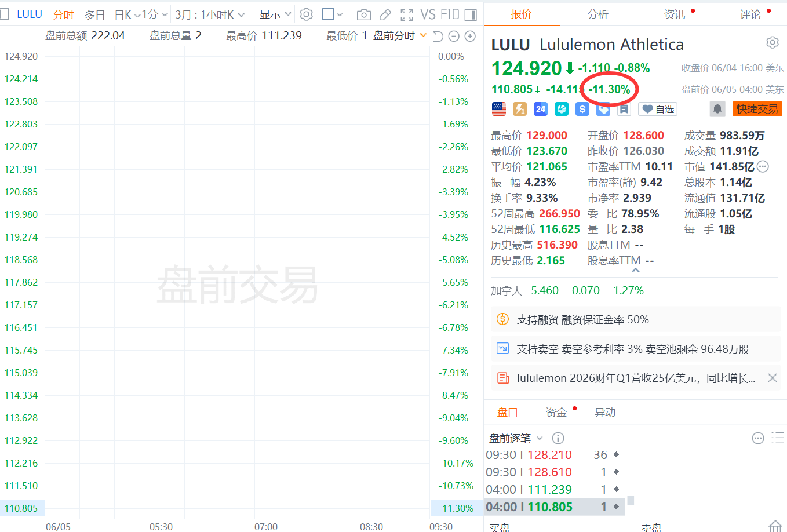
Task: Select the 04:00 111.239 tick row
Action: (x=555, y=490)
